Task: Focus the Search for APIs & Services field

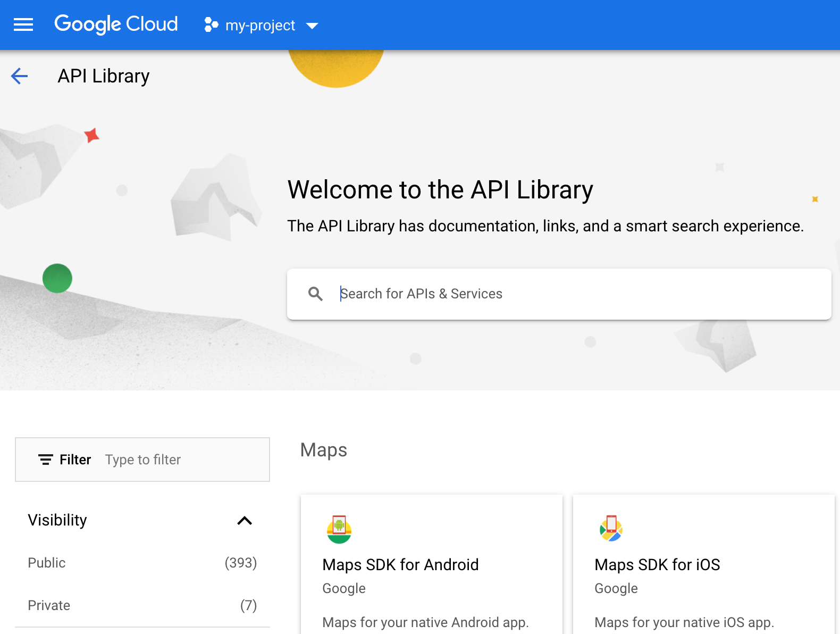Action: (579, 294)
